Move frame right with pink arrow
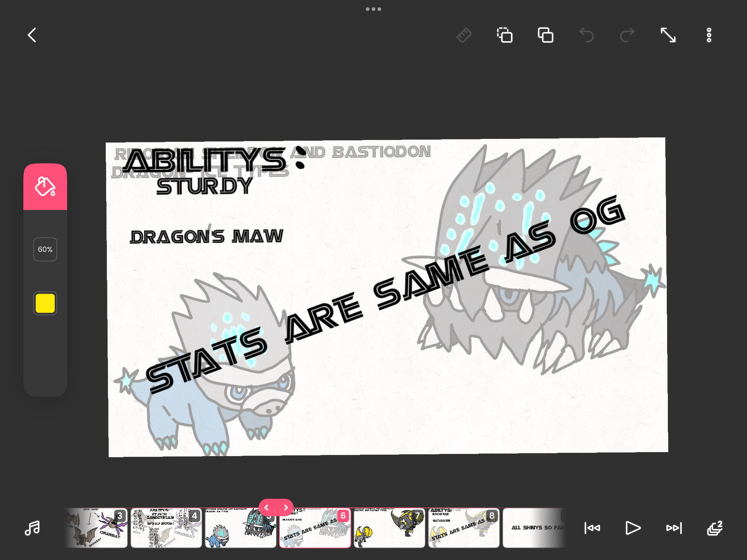The width and height of the screenshot is (747, 560). click(x=286, y=507)
